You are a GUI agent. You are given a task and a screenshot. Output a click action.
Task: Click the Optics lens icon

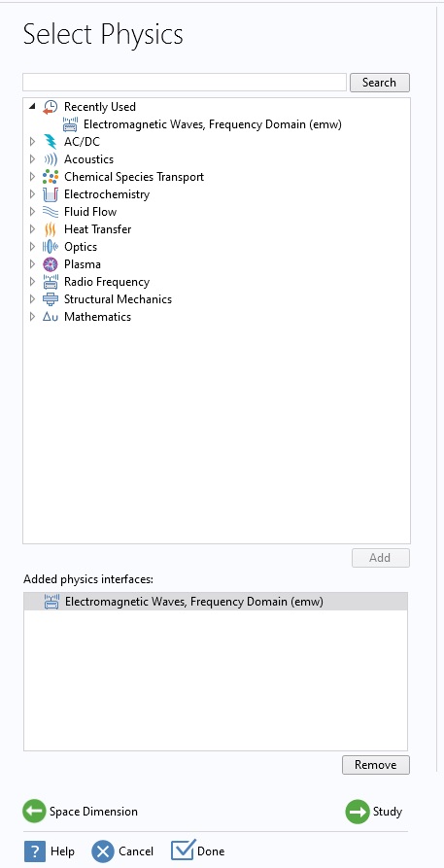[x=51, y=247]
